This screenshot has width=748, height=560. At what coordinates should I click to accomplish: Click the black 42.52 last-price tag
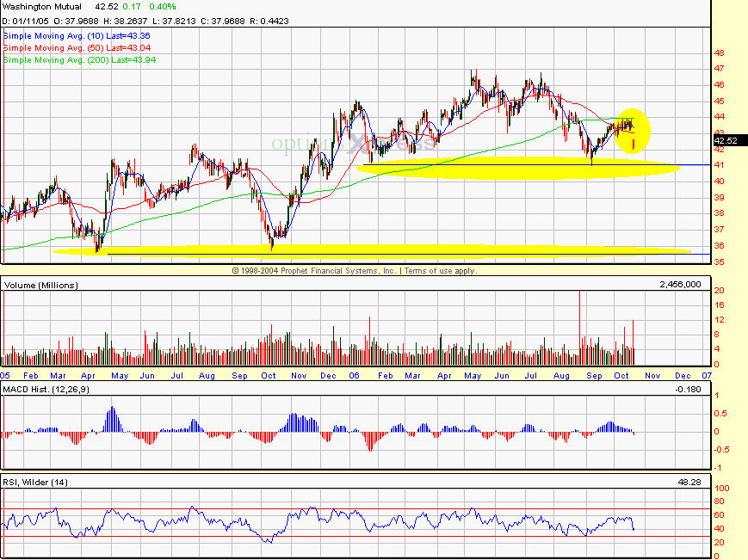pos(730,140)
